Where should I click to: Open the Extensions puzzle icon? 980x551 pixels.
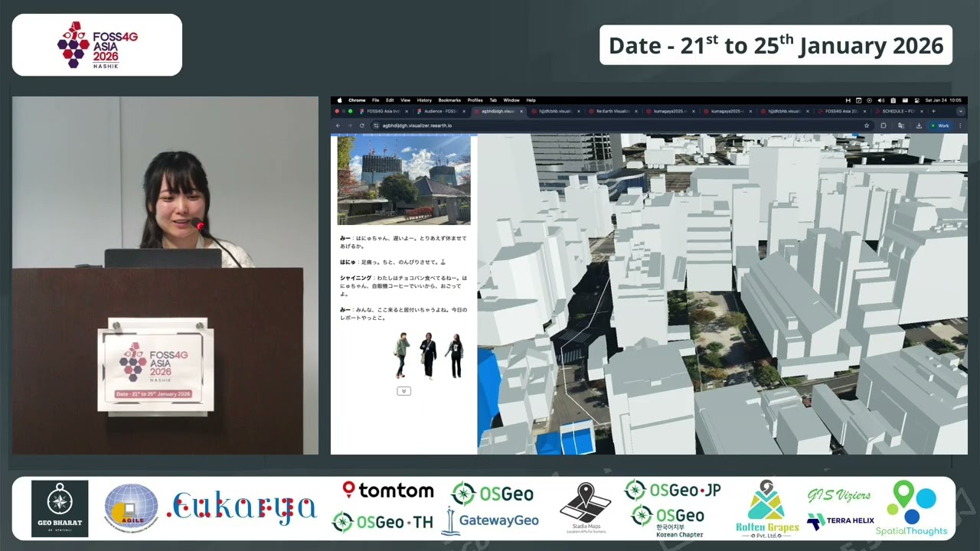pyautogui.click(x=884, y=126)
